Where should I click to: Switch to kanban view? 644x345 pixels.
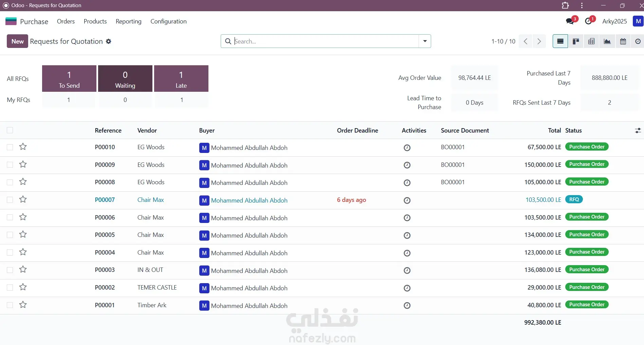(576, 41)
